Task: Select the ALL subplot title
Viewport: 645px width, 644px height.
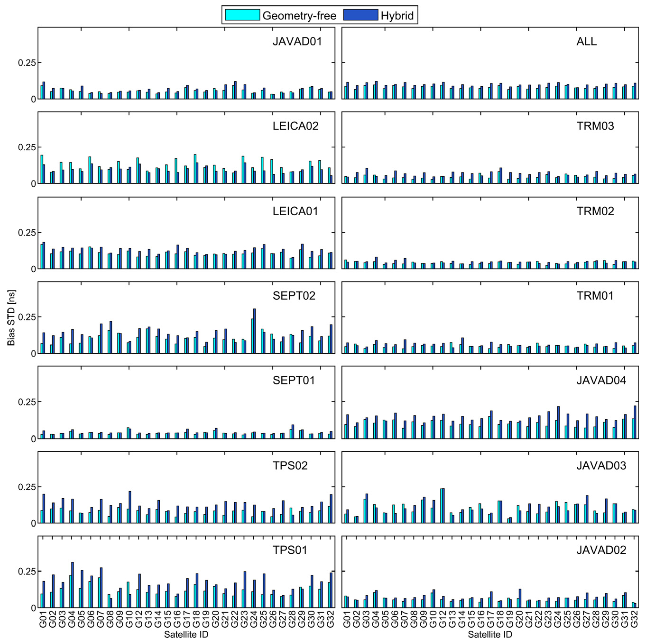Action: click(x=586, y=42)
